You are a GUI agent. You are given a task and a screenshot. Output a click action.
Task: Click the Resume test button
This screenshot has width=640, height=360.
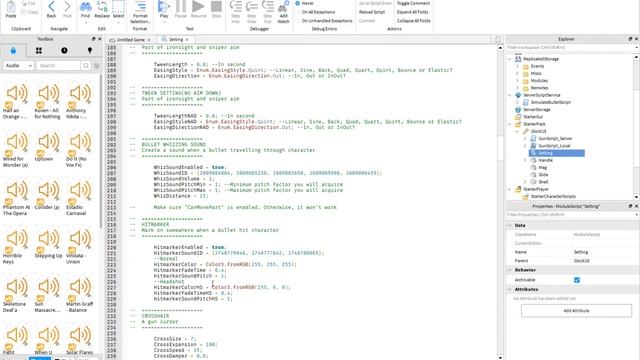(198, 9)
